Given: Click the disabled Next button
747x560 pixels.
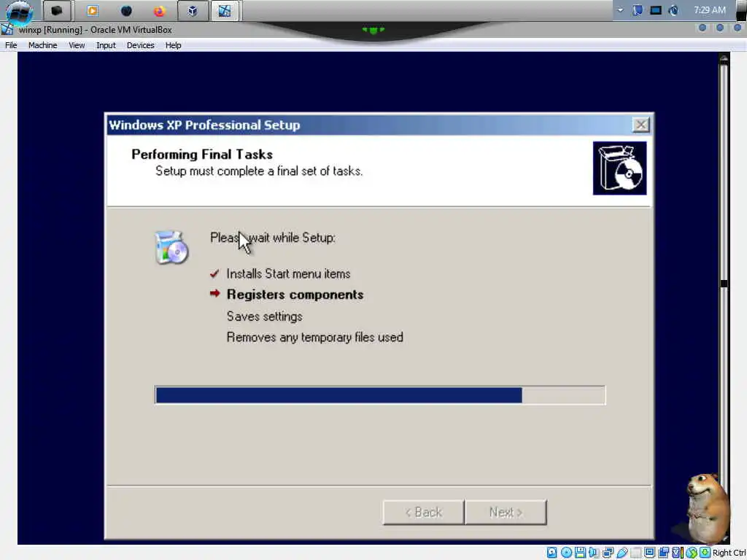Looking at the screenshot, I should click(x=506, y=513).
